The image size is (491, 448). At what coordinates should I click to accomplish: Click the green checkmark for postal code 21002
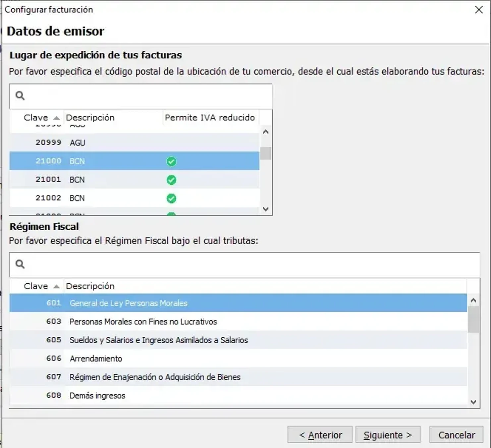171,198
